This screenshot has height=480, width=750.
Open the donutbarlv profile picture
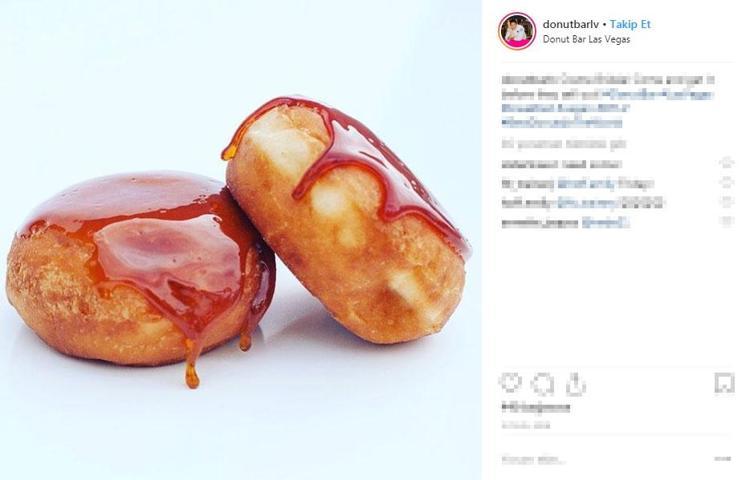(517, 31)
